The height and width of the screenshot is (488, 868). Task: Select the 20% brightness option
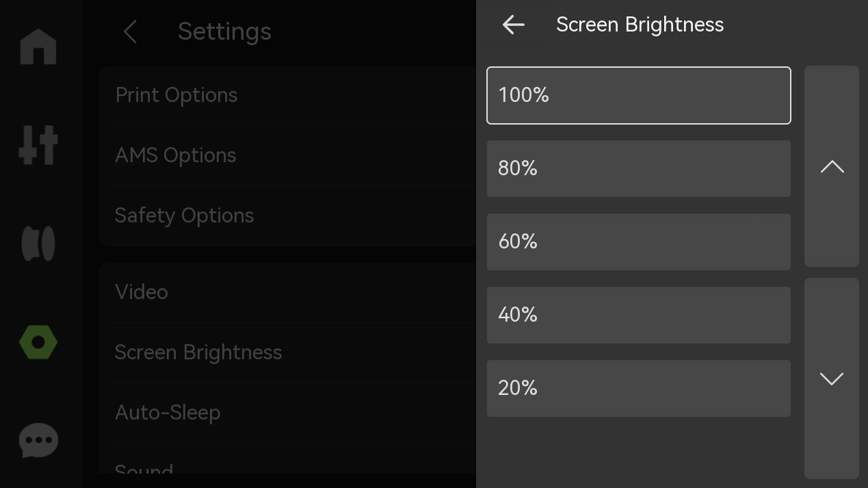639,388
